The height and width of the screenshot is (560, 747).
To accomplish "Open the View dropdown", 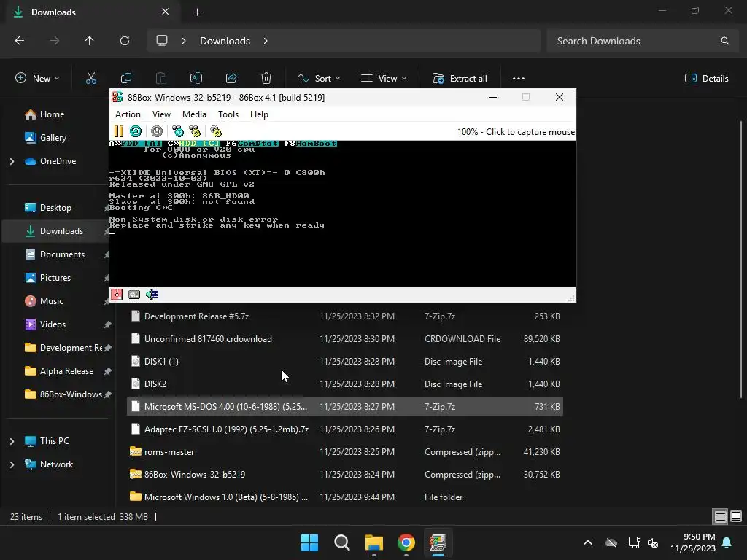I will [384, 79].
